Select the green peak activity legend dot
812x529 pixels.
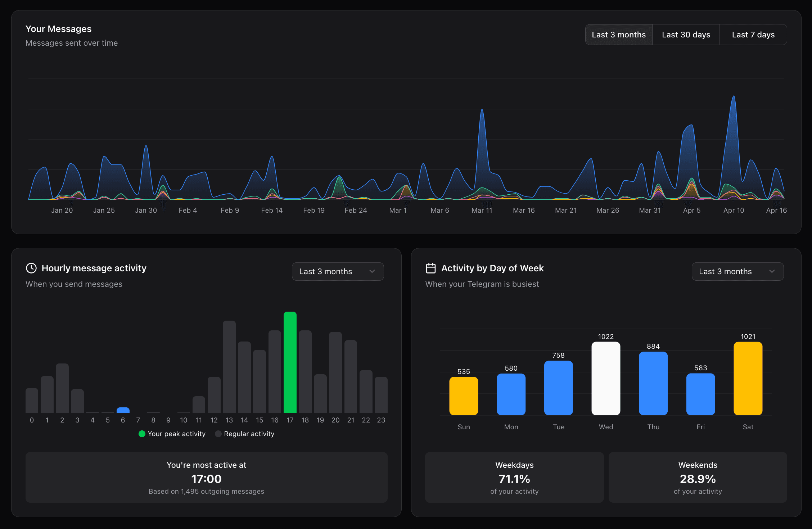tap(142, 434)
